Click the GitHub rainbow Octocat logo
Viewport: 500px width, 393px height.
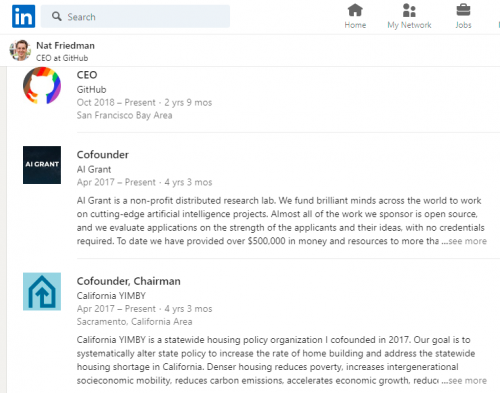point(42,86)
